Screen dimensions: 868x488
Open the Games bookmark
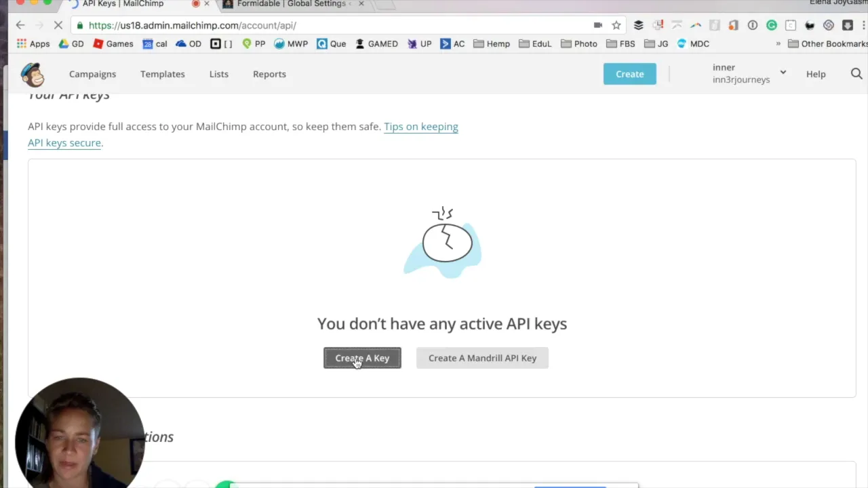(113, 43)
